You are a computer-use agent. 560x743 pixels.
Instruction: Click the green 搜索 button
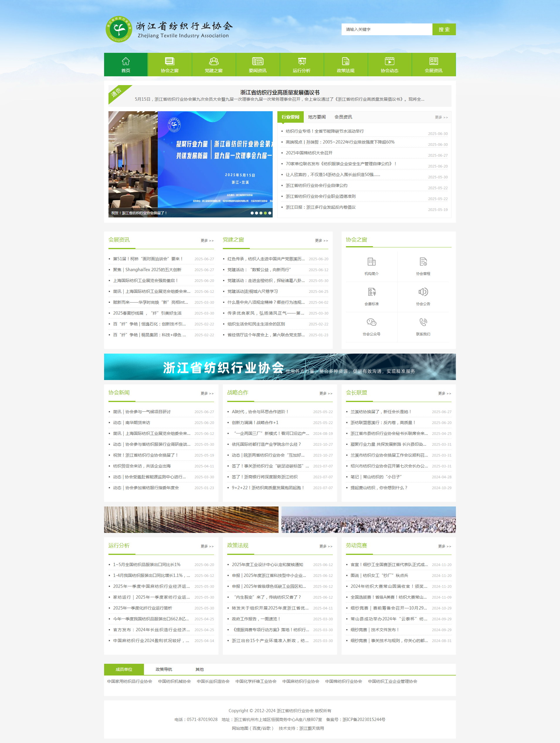coord(444,30)
